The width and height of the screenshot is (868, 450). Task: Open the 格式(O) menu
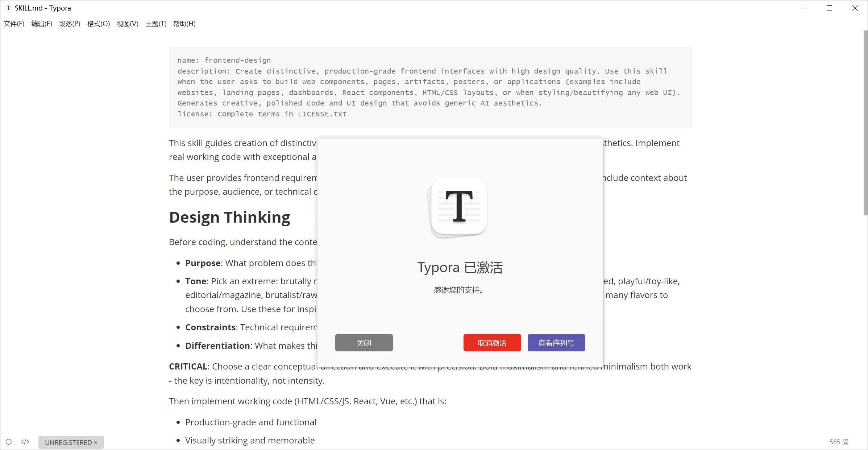pyautogui.click(x=98, y=24)
